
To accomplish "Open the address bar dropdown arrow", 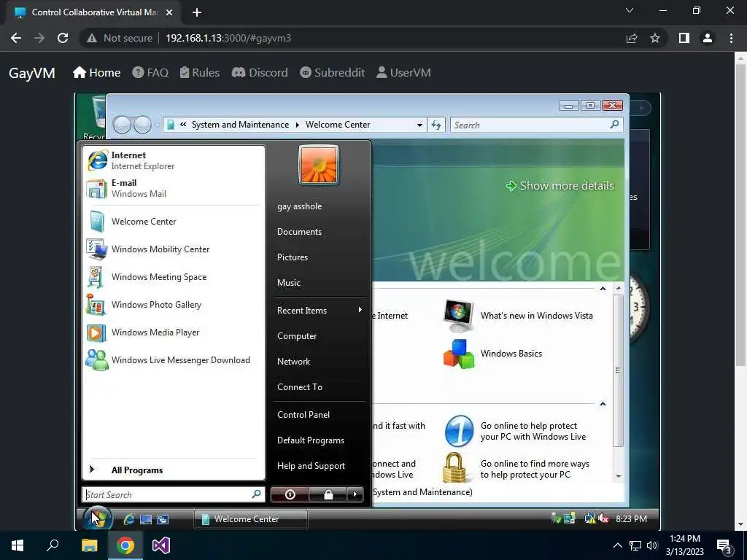I will pyautogui.click(x=419, y=125).
